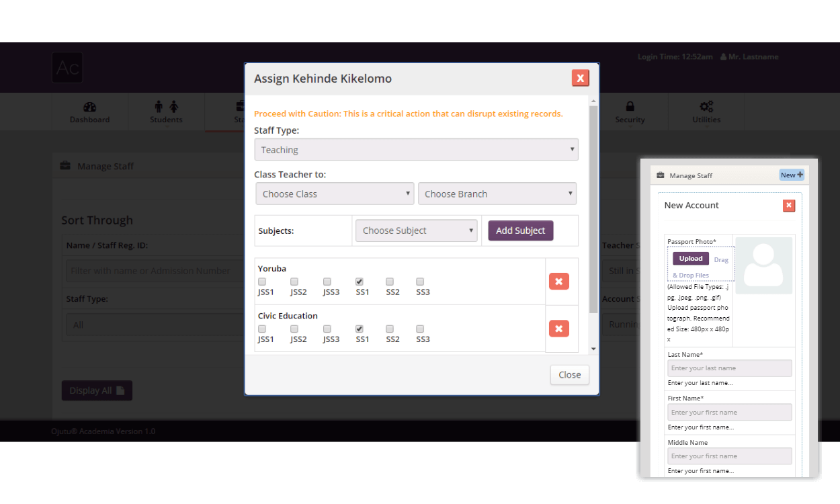Enable SS3 for Yoruba
Screen dimensions: 840x504
pos(420,282)
